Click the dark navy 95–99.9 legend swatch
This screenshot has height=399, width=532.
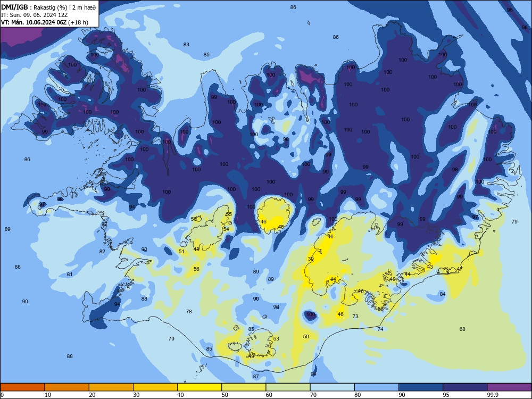point(465,387)
